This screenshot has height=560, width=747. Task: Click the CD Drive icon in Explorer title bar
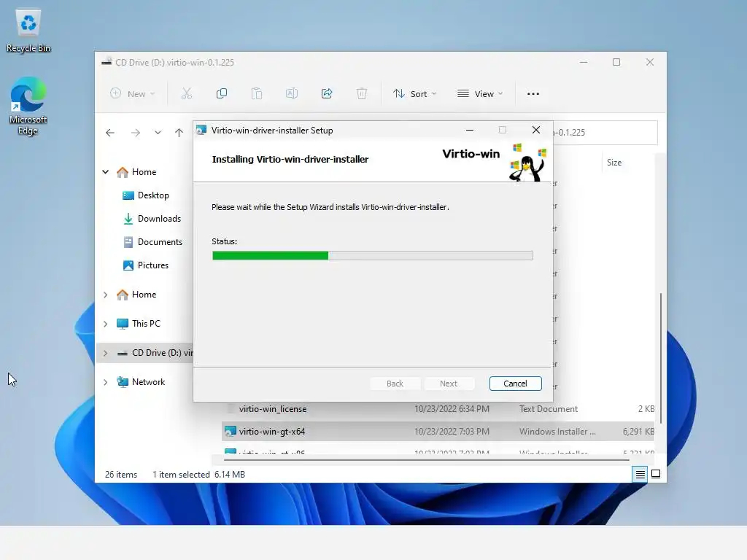[x=107, y=62]
